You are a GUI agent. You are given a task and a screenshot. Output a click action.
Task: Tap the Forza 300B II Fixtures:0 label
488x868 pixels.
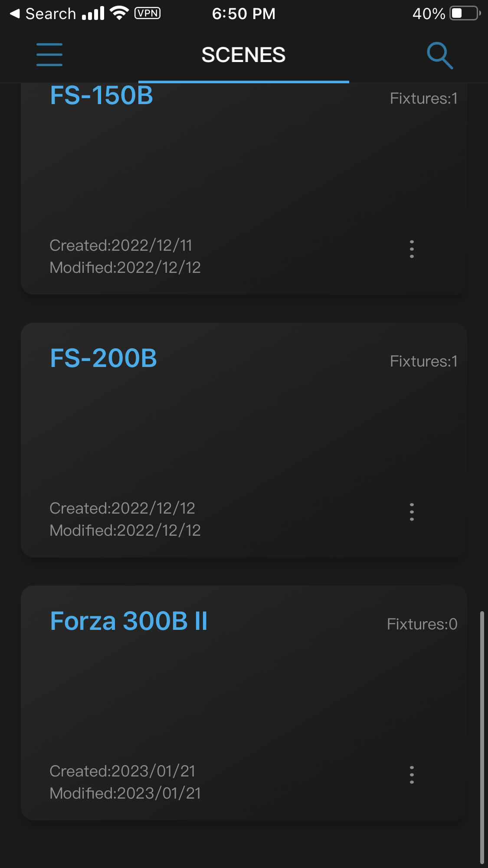coord(422,624)
